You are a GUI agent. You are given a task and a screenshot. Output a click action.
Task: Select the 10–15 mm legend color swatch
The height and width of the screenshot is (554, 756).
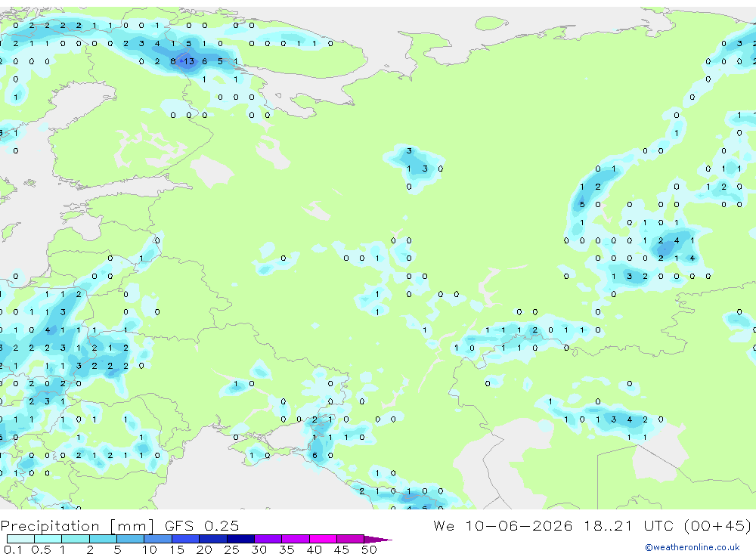(x=158, y=539)
